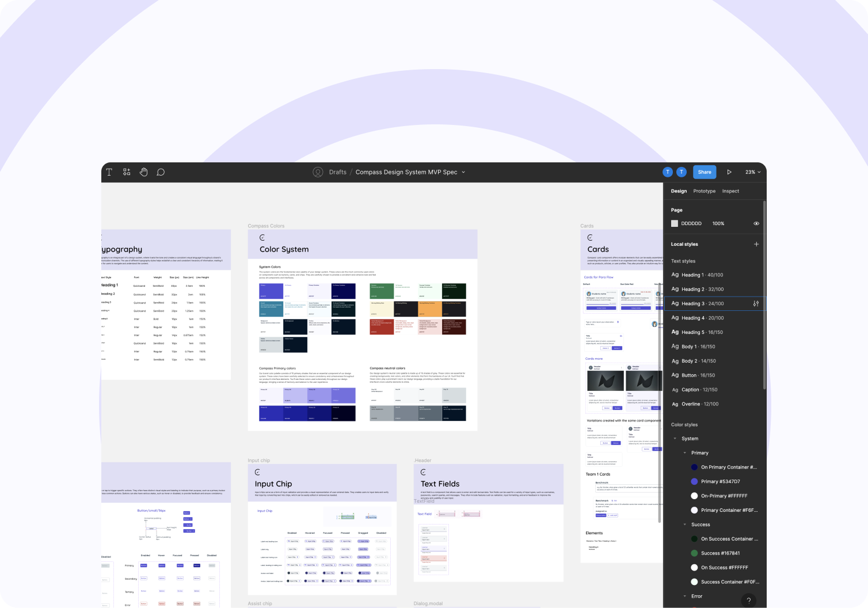
Task: Add a new local style with plus
Action: 756,244
